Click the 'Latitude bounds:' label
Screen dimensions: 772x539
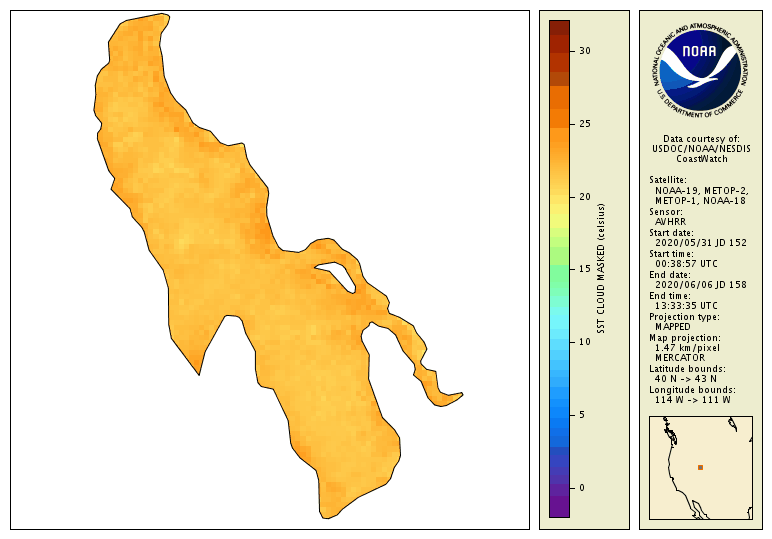[x=687, y=369]
